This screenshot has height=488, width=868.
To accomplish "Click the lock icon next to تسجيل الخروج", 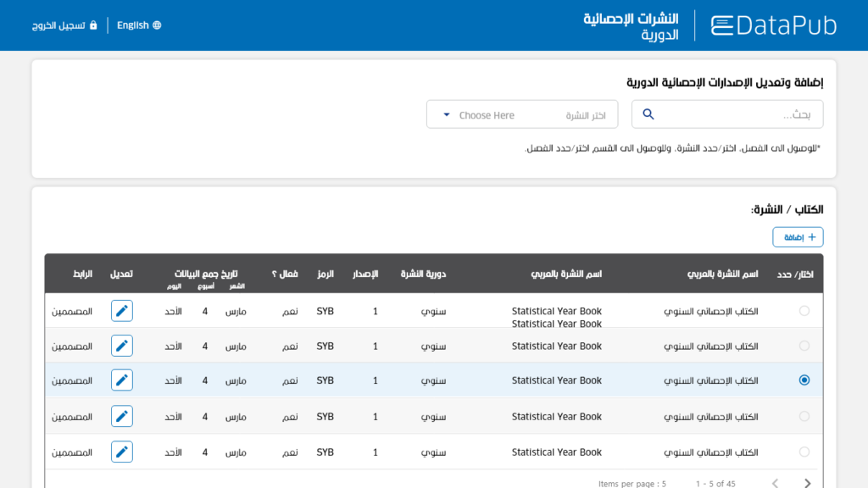I will pos(92,25).
